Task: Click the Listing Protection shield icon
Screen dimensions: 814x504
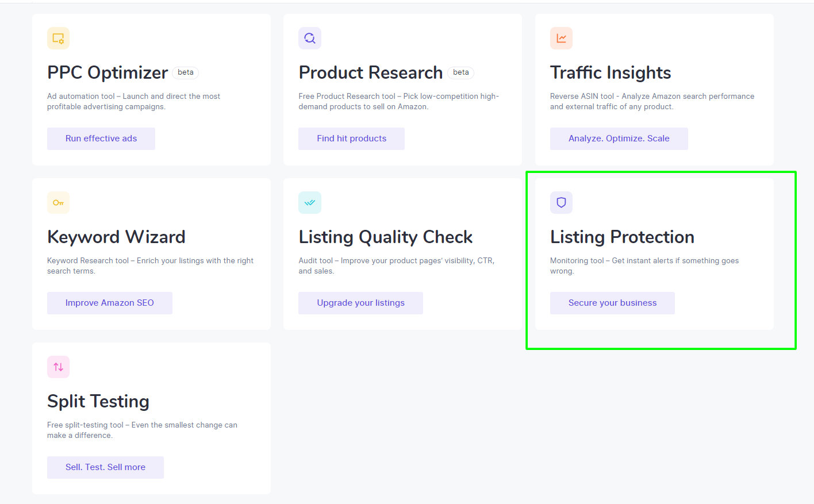Action: coord(561,202)
